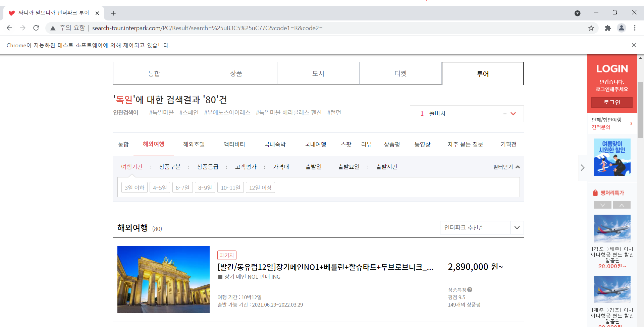This screenshot has height=327, width=644.
Task: Toggle the 3일 이하 duration filter
Action: [135, 188]
